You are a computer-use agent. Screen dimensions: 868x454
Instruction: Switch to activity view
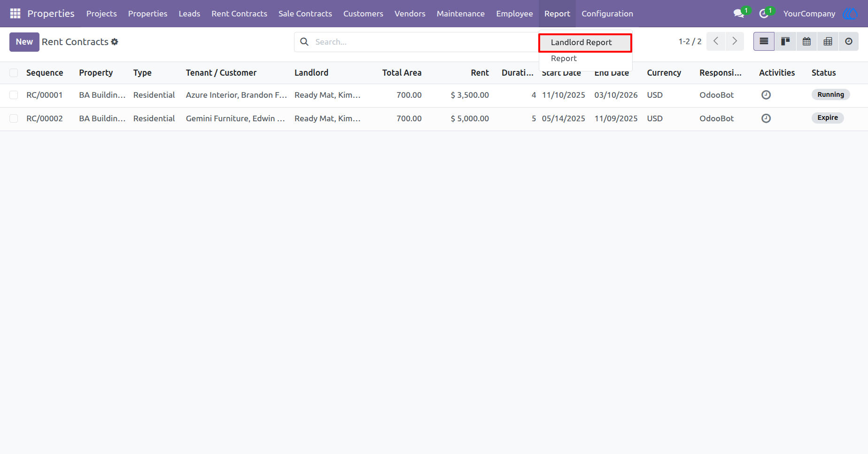click(x=849, y=41)
